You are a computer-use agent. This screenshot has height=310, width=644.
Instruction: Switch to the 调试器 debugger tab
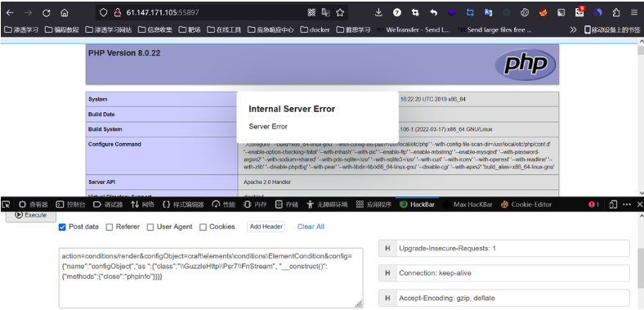(108, 204)
